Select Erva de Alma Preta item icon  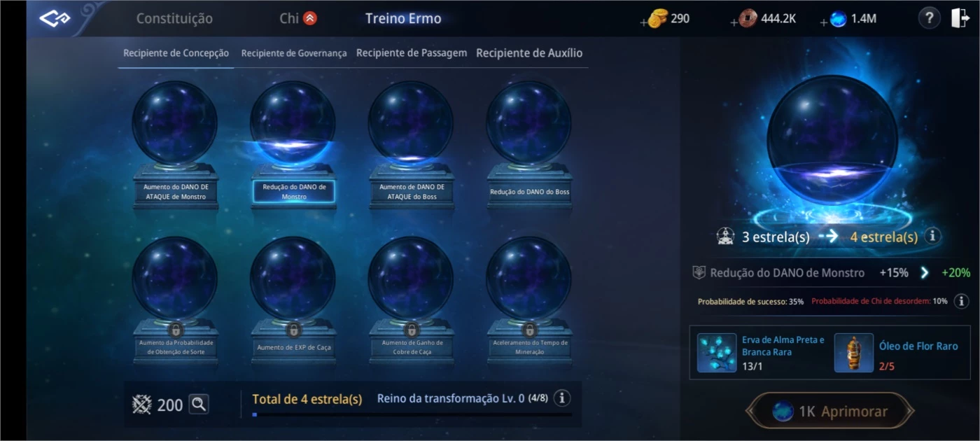(717, 353)
